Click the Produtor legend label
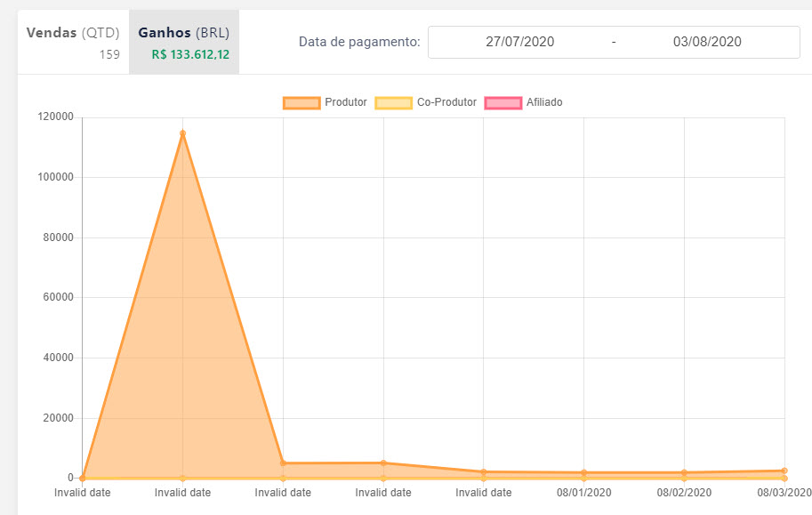Image resolution: width=812 pixels, height=515 pixels. point(345,102)
